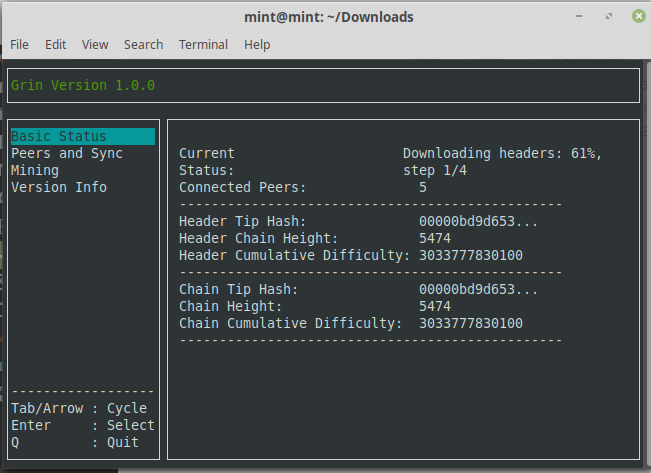Click the Chain Height value 5474
Image resolution: width=651 pixels, height=473 pixels.
(435, 306)
